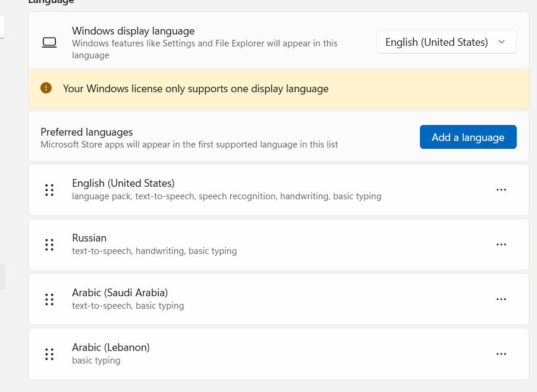Click the monitor icon next to Windows display language
Viewport: 537px width, 392px height.
[x=49, y=42]
